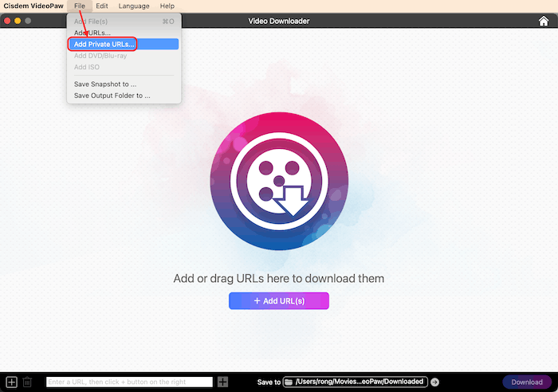Viewport: 558px width, 392px height.
Task: Open the Language menu
Action: [x=134, y=6]
